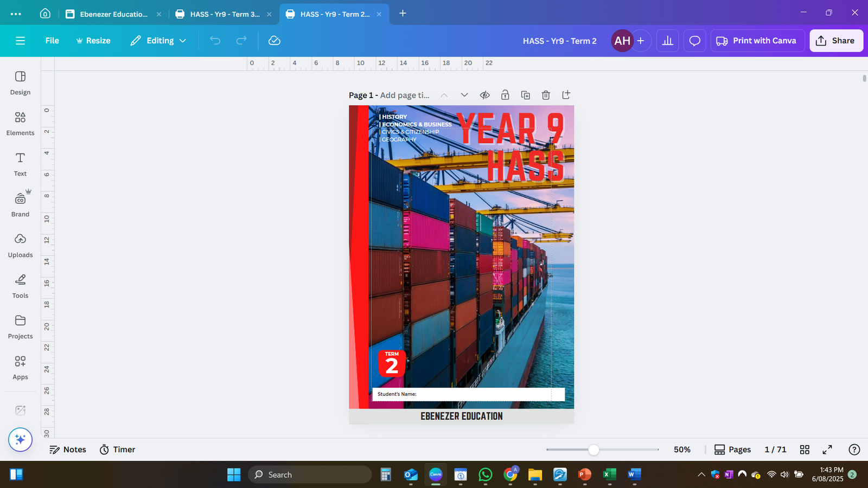Duplicate page 1
Image resolution: width=868 pixels, height=488 pixels.
click(x=526, y=95)
